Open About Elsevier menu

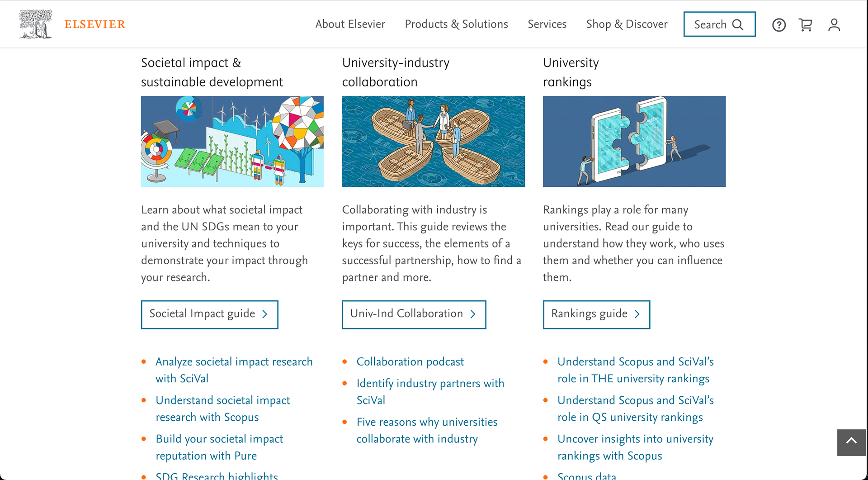[x=350, y=24]
